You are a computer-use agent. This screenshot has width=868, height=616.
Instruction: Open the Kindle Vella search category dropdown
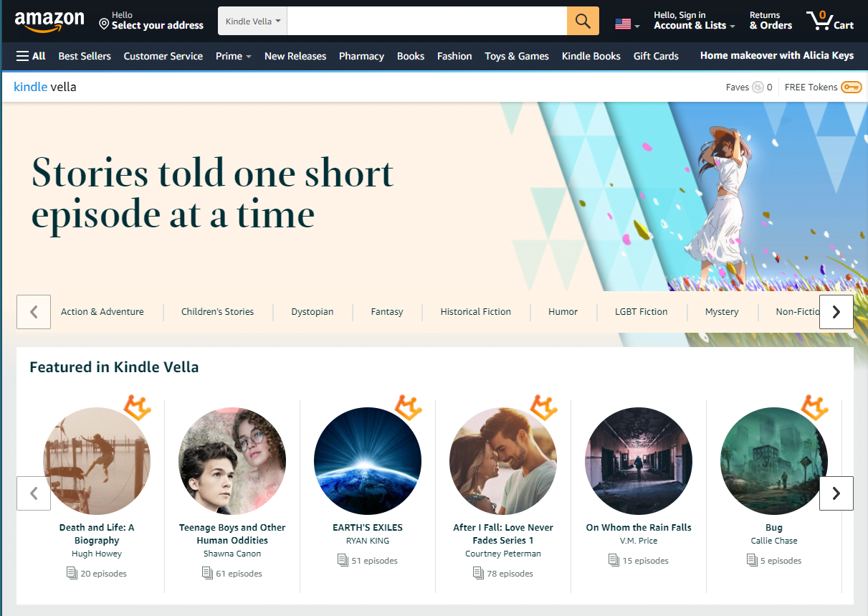[x=252, y=22]
